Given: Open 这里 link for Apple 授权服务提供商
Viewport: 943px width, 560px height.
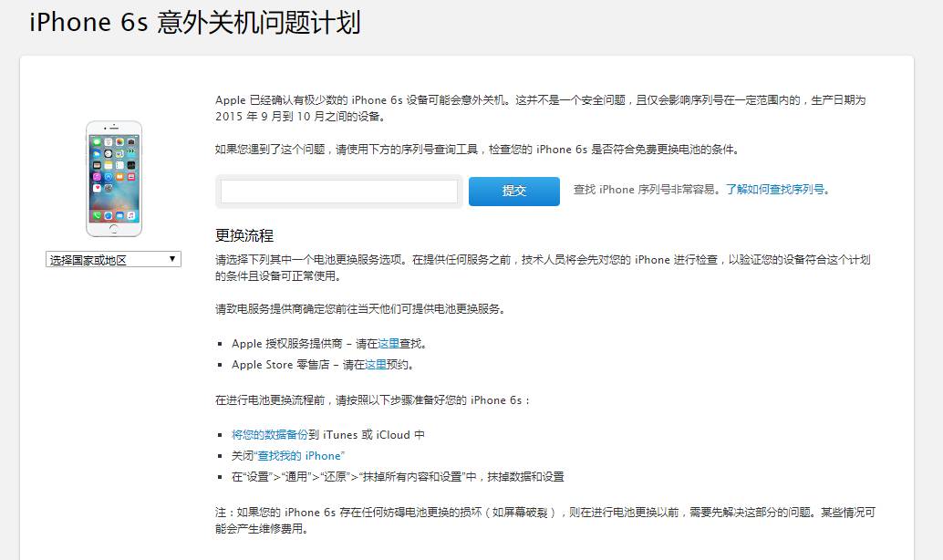Looking at the screenshot, I should tap(389, 344).
